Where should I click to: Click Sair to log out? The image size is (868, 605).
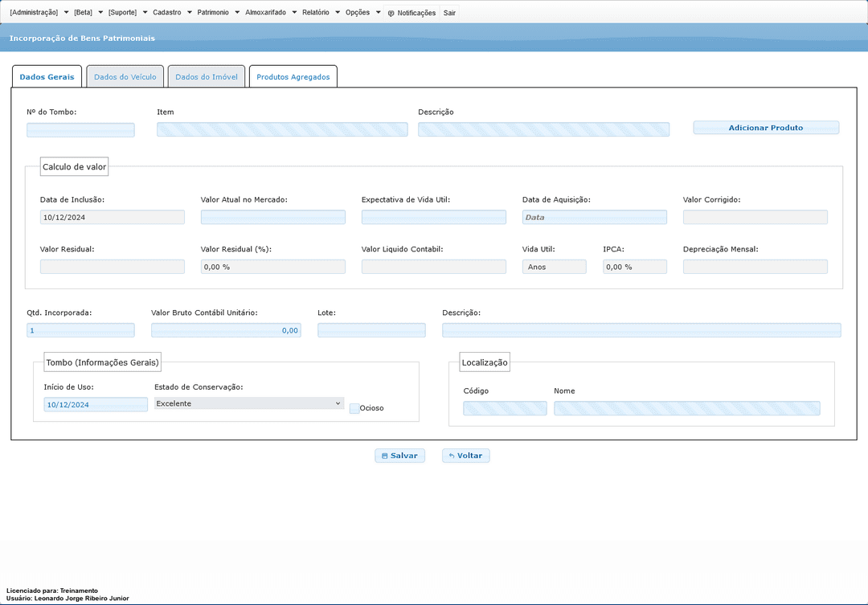tap(449, 13)
